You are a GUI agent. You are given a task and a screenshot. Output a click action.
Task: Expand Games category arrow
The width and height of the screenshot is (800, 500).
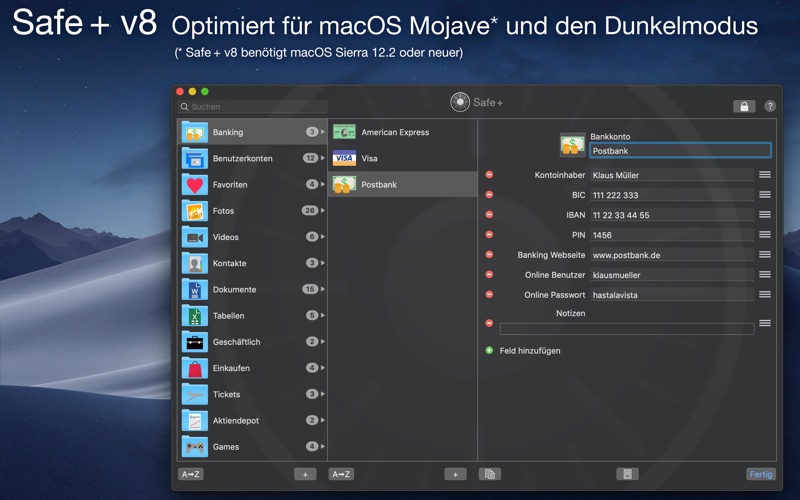322,446
